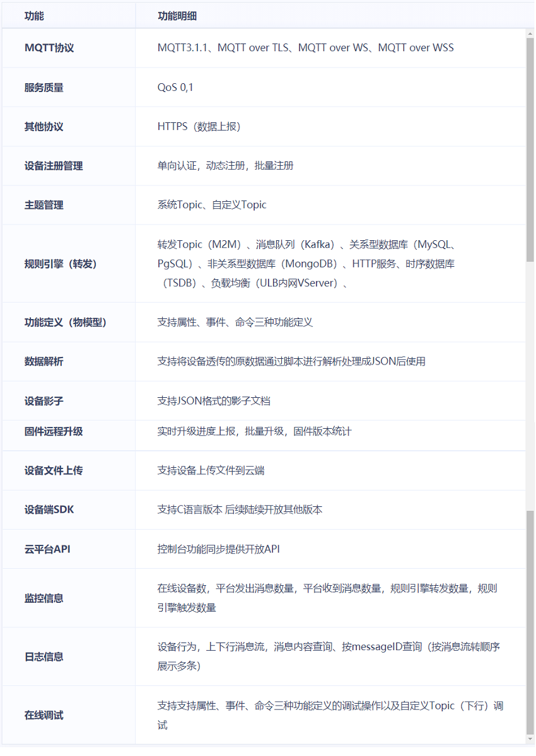Click the QoS 0,1 value
This screenshot has height=756, width=536.
(x=175, y=87)
